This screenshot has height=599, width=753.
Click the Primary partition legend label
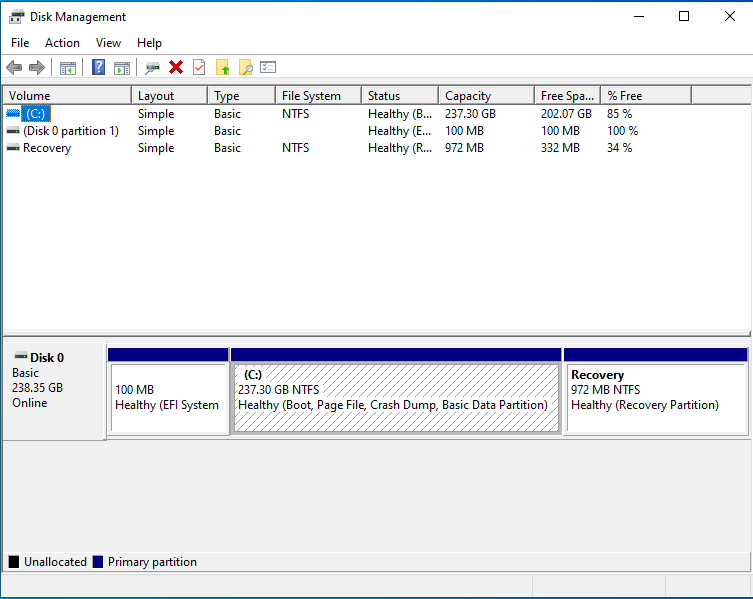click(152, 562)
